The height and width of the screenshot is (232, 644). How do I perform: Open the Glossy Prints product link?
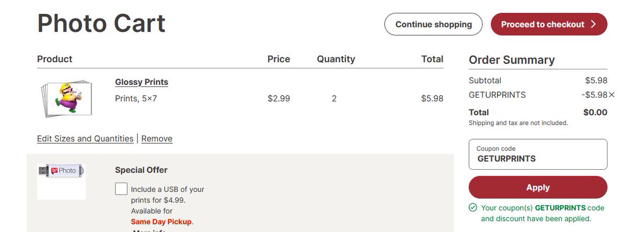coord(142,82)
